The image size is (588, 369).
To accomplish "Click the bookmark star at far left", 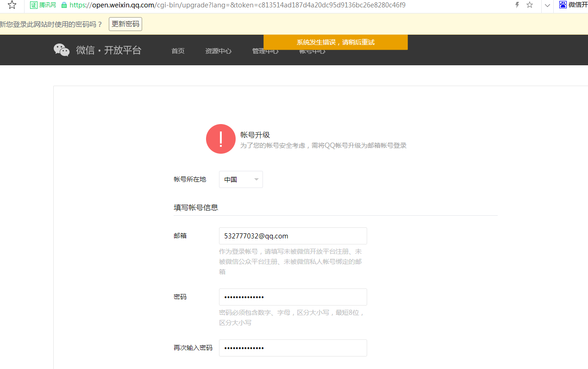I will [12, 5].
